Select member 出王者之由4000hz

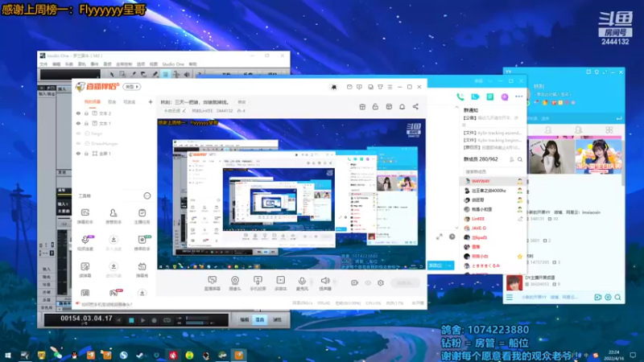point(493,191)
